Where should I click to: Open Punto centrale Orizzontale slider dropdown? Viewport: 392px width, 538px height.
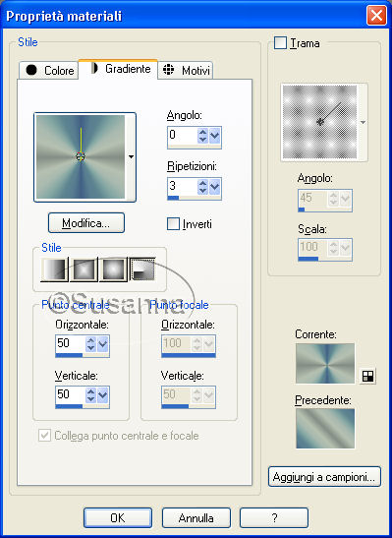tap(103, 344)
